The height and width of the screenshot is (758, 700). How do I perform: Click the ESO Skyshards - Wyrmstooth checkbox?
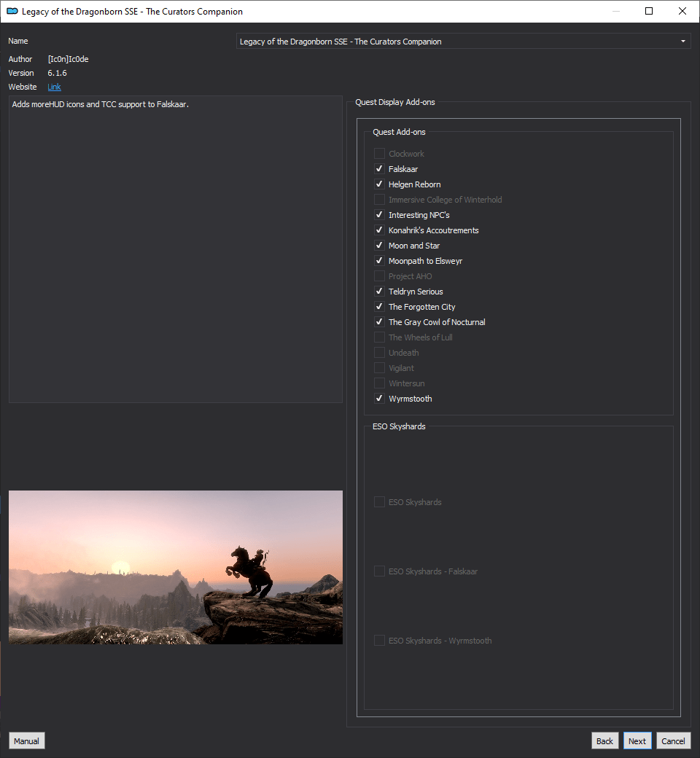pyautogui.click(x=379, y=641)
